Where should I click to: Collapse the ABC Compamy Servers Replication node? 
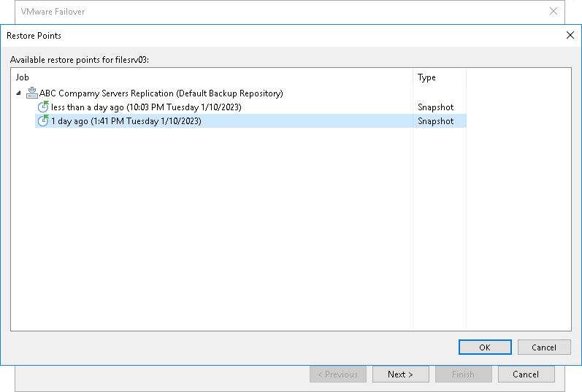pyautogui.click(x=18, y=93)
